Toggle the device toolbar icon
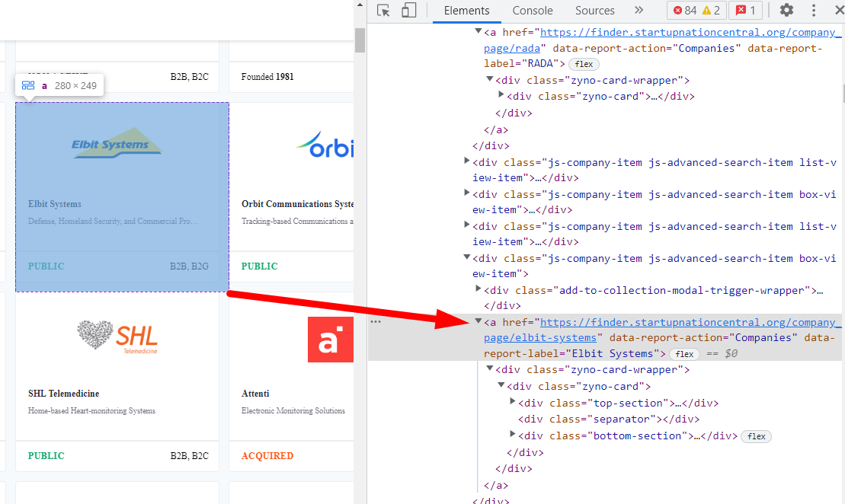Image resolution: width=845 pixels, height=504 pixels. click(409, 10)
